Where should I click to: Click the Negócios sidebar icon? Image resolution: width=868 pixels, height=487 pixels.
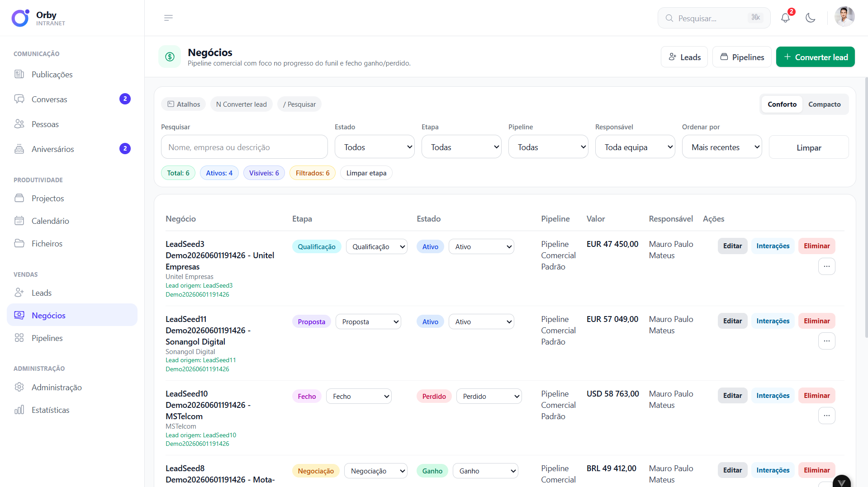coord(19,315)
